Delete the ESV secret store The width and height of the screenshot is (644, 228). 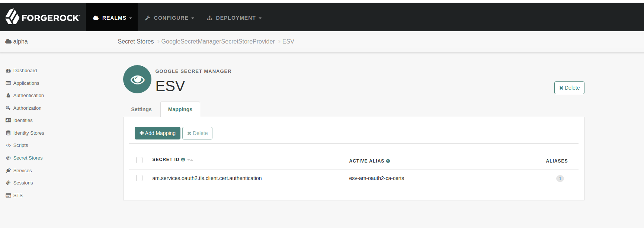[x=569, y=88]
